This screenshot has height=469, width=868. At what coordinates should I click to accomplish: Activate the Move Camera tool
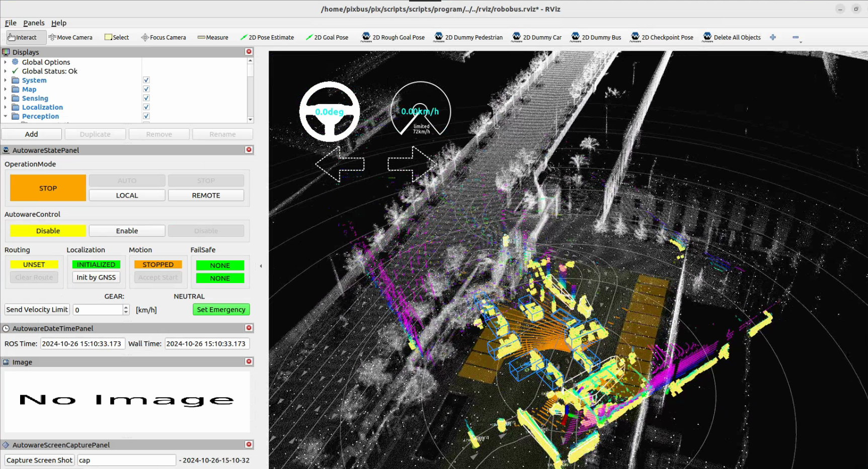point(70,37)
